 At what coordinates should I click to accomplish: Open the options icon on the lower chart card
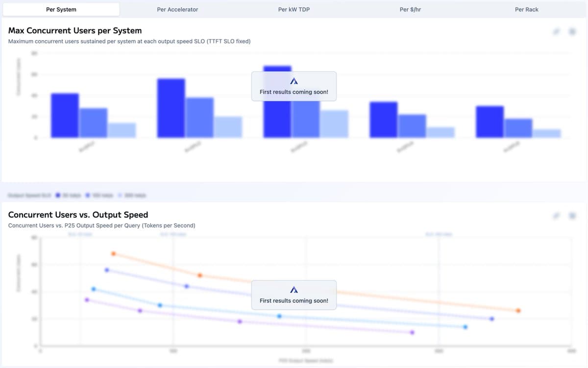(572, 215)
